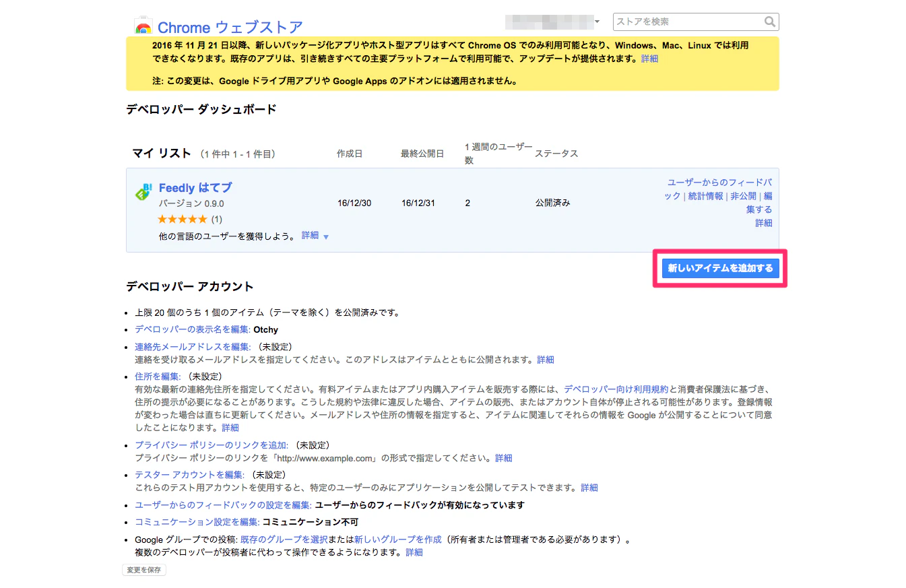Open 詳細 link in yellow notice banner
906x588 pixels.
pos(649,59)
